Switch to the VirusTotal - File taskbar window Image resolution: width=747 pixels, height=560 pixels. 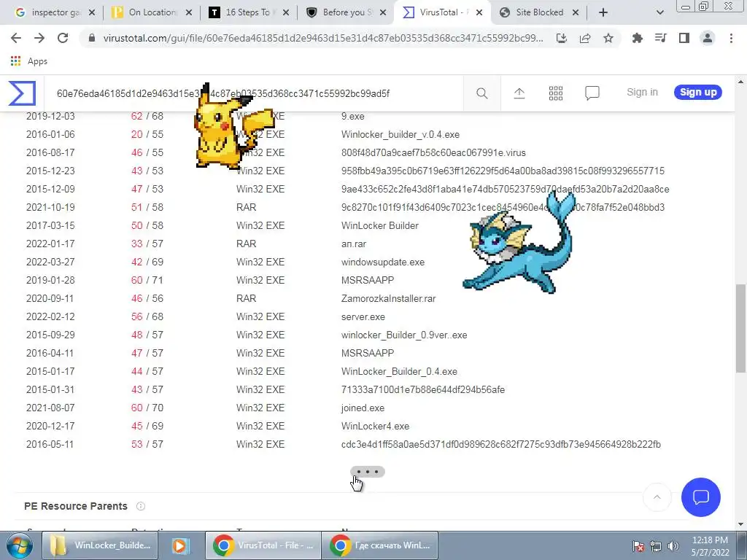263,545
